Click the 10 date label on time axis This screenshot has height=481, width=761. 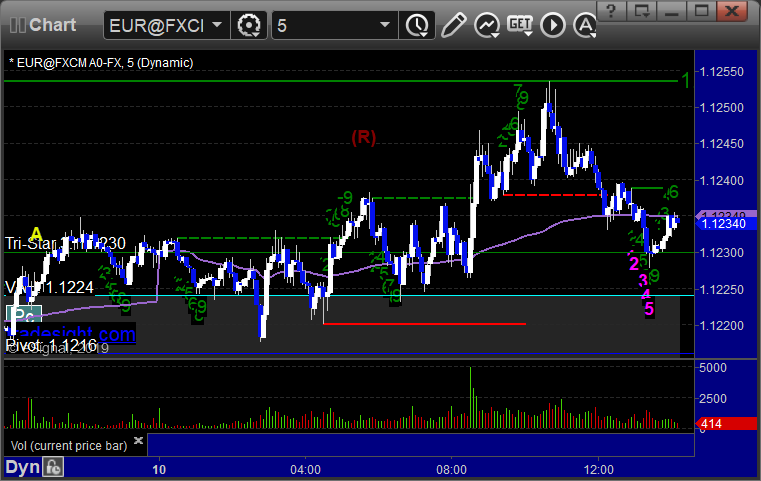coord(159,470)
